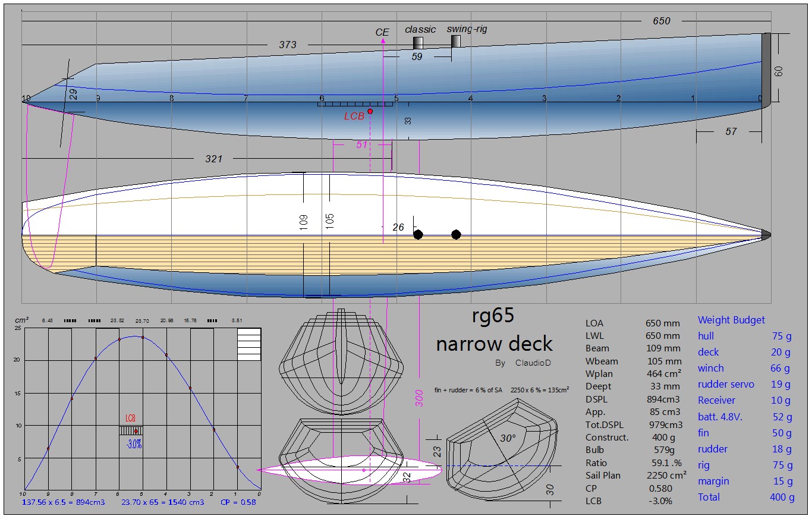Click the dark transom block at station 0
812x519 pixels.
point(766,70)
